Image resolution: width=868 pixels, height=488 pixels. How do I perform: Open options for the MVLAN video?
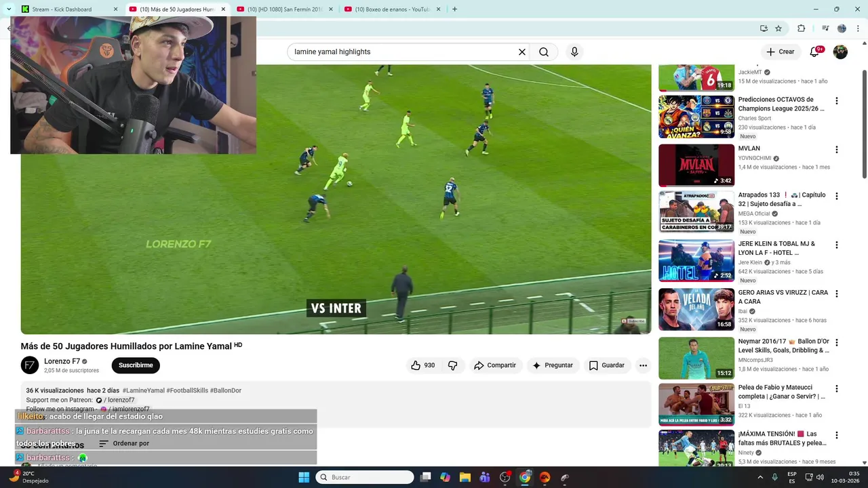836,150
